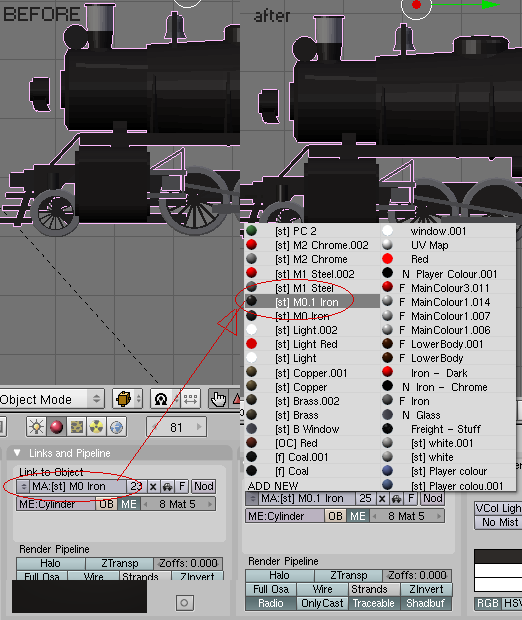The height and width of the screenshot is (620, 522).
Task: Select F LowerBody.001 material entry
Action: 449,344
